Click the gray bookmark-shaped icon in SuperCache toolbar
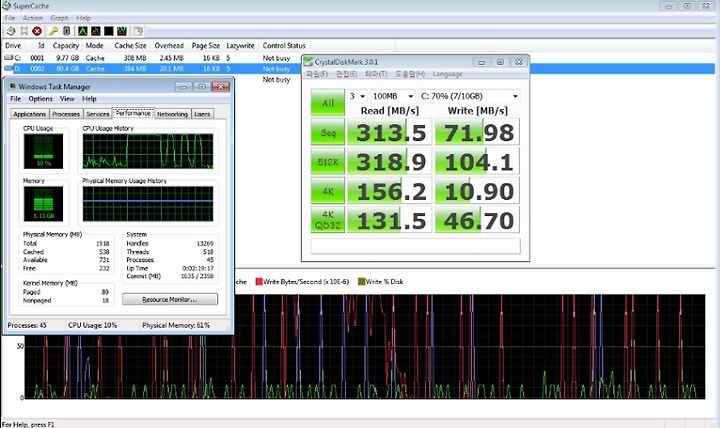The height and width of the screenshot is (428, 720). 24,31
